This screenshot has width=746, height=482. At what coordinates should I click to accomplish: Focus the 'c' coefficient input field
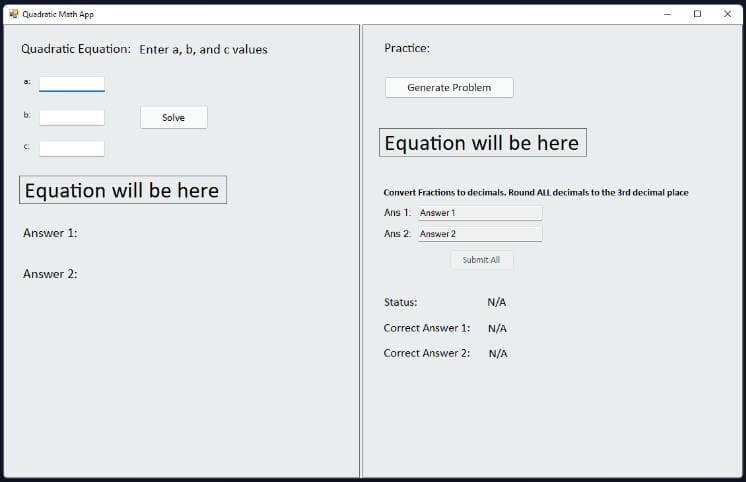72,148
